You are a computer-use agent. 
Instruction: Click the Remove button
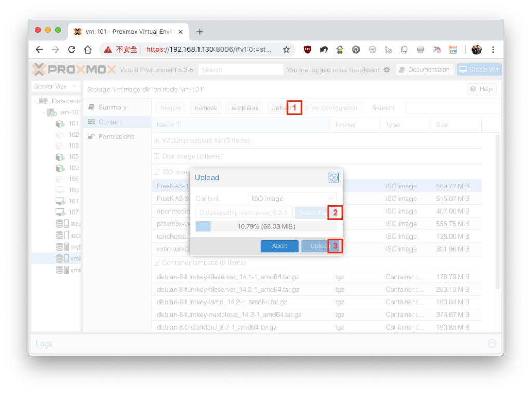pyautogui.click(x=206, y=108)
